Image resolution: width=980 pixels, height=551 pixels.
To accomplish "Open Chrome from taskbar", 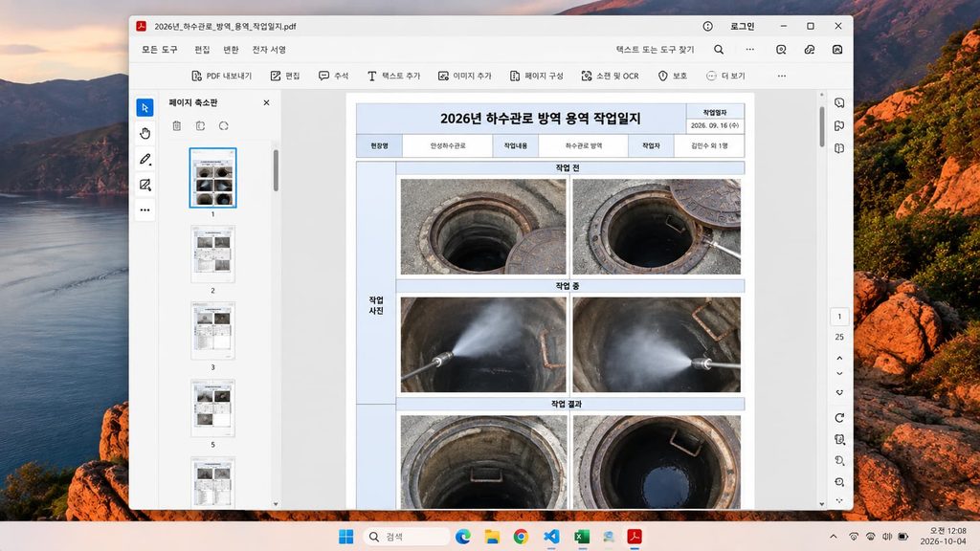I will (x=521, y=537).
